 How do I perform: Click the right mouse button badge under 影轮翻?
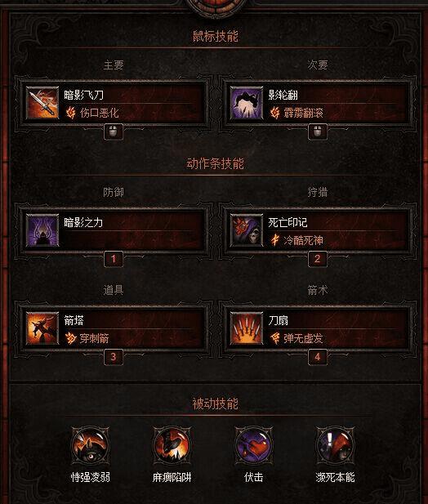[x=318, y=132]
